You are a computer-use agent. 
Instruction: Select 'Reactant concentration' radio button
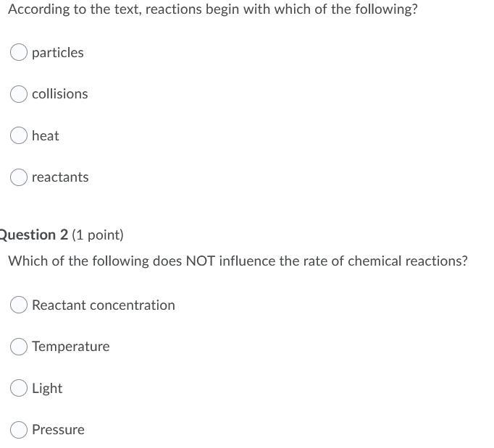pyautogui.click(x=19, y=305)
